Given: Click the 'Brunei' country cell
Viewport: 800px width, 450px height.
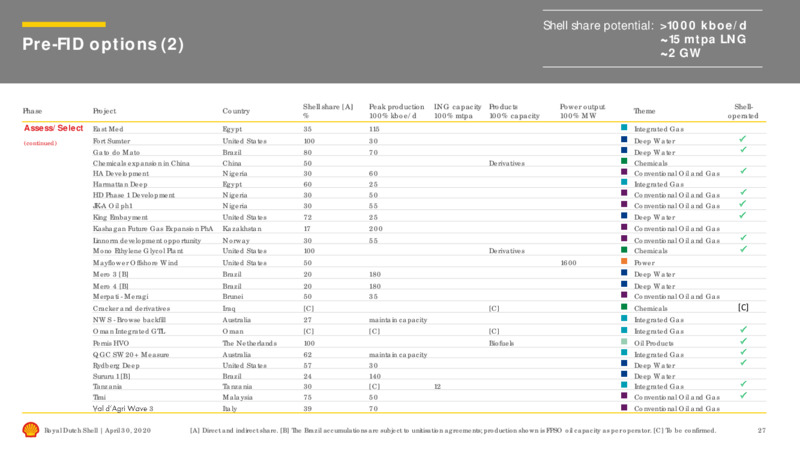Looking at the screenshot, I should click(x=233, y=297).
